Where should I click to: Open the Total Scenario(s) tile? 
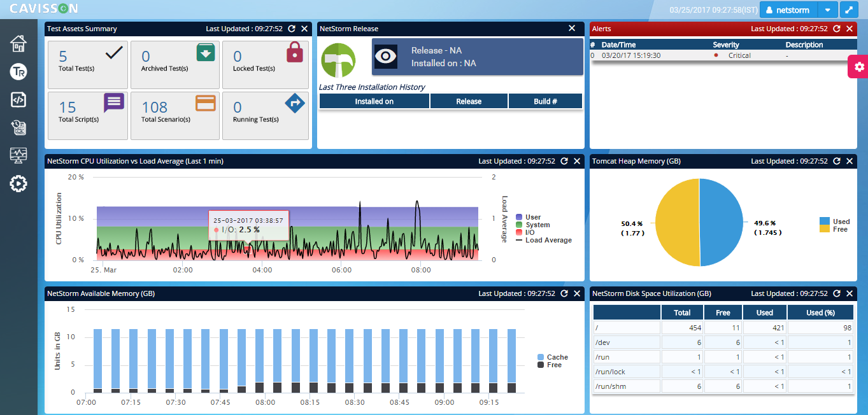point(175,116)
